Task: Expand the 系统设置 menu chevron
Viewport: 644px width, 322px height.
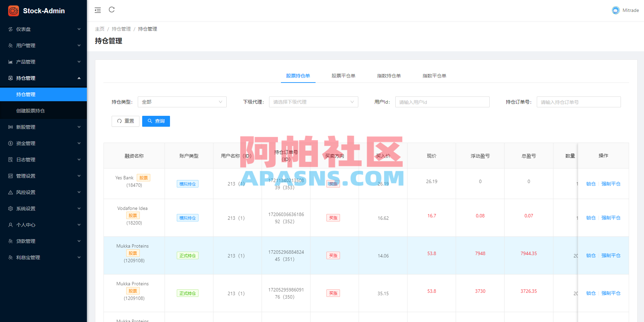Action: (x=79, y=208)
